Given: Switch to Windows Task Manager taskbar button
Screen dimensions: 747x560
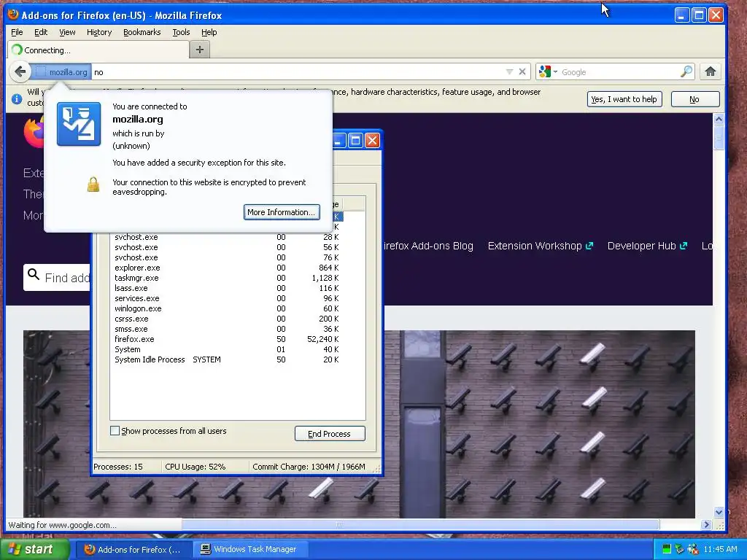Looking at the screenshot, I should 251,549.
